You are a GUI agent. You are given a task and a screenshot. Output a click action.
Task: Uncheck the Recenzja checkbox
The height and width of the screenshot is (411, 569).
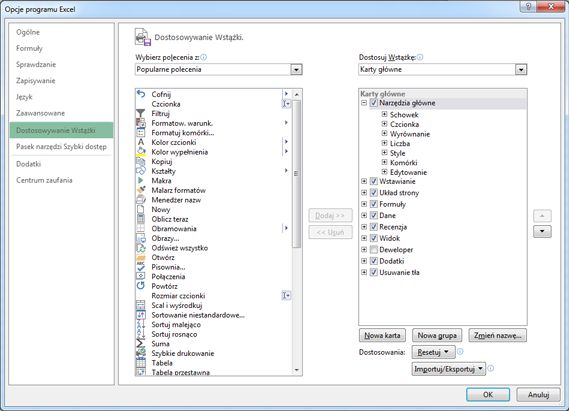(x=374, y=227)
